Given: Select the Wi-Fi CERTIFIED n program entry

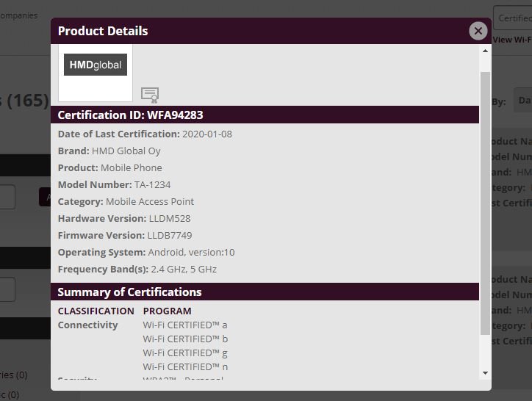Looking at the screenshot, I should pos(185,367).
